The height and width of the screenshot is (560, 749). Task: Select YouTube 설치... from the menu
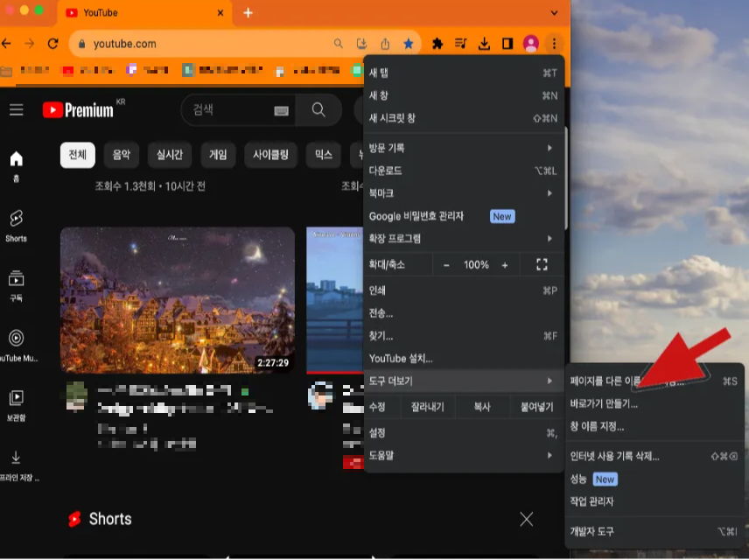464,359
